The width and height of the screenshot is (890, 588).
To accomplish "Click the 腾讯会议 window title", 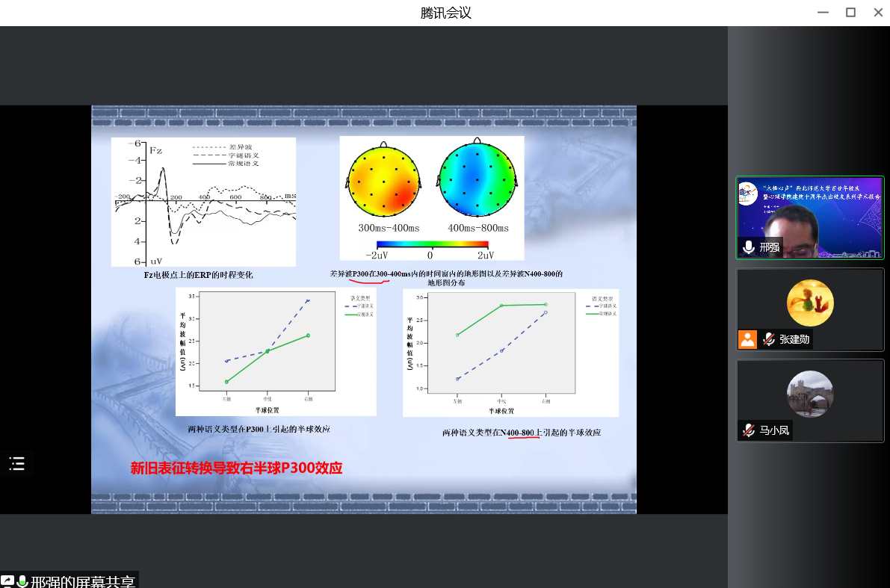I will 445,13.
